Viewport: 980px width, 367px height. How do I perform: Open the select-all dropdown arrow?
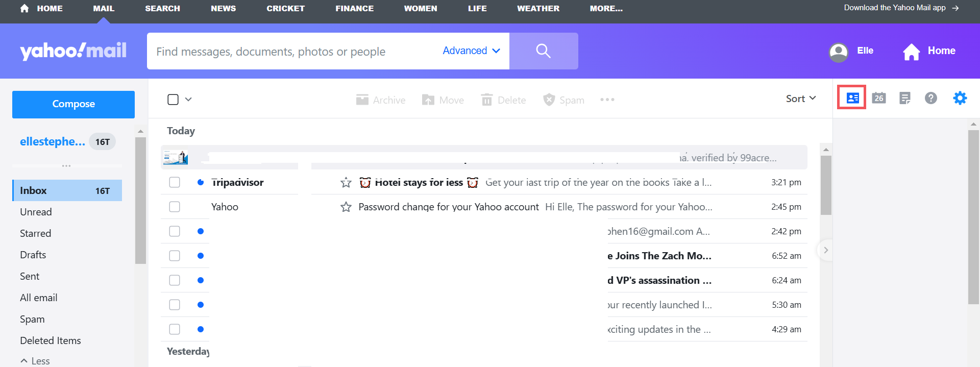click(x=188, y=100)
